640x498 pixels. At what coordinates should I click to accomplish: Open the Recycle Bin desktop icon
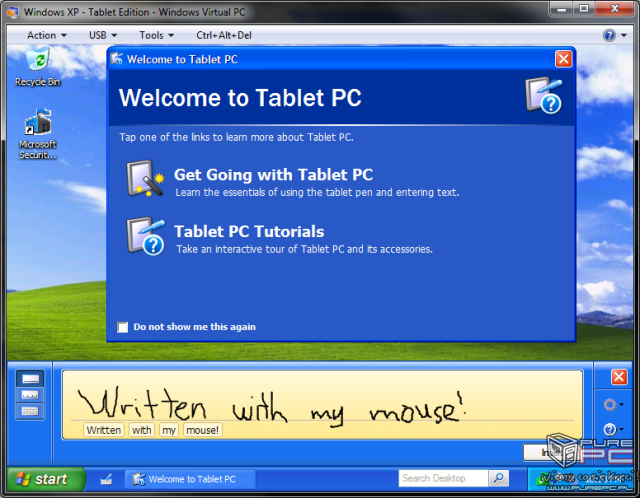(38, 67)
